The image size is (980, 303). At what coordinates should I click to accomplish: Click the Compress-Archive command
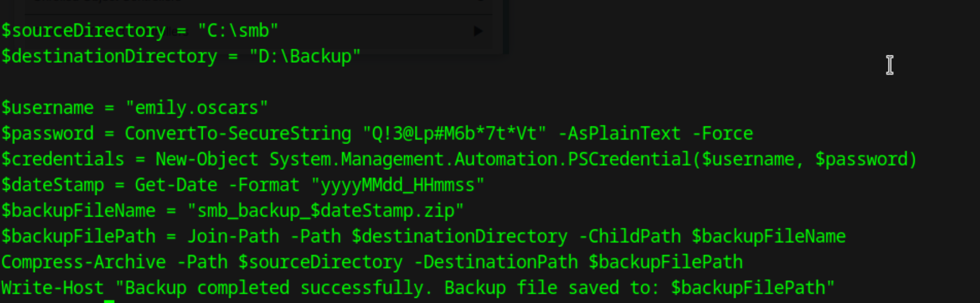click(x=84, y=262)
